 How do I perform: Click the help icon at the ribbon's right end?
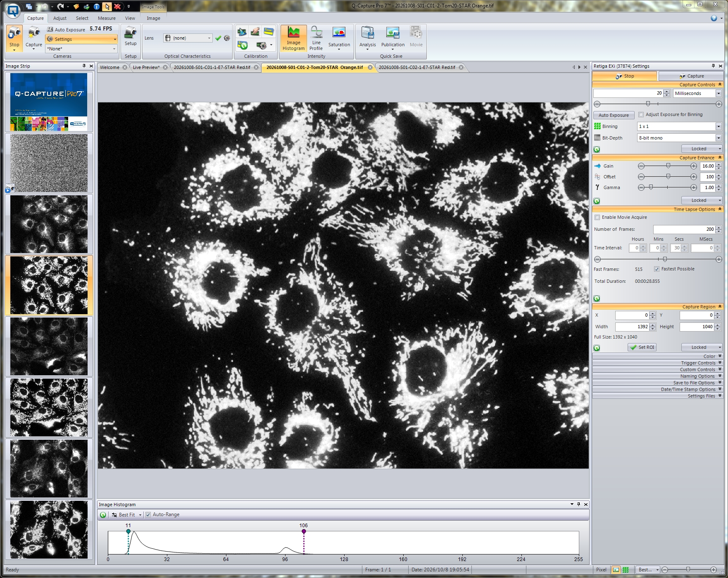coord(714,18)
